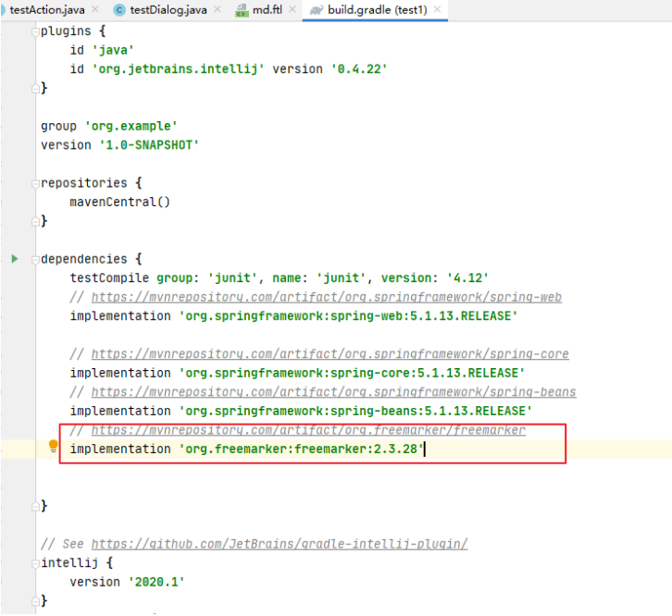Close the testAction.java tab
The image size is (672, 616).
point(95,9)
